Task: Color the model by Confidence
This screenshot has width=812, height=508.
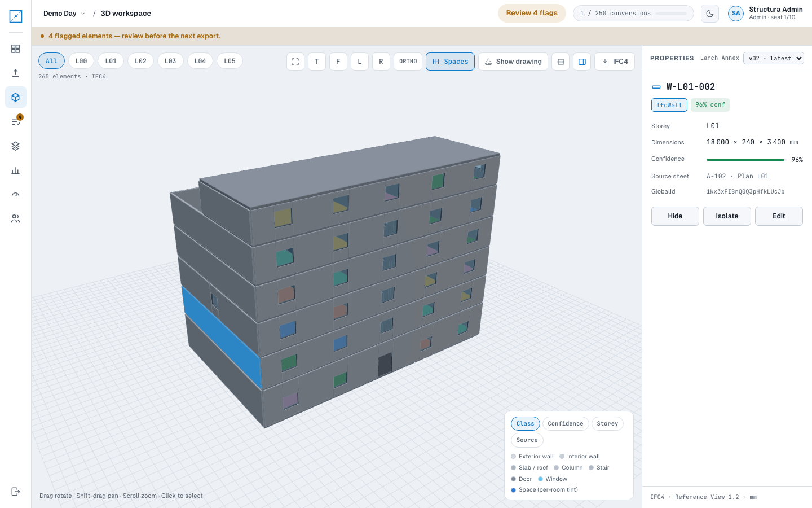Action: (566, 424)
